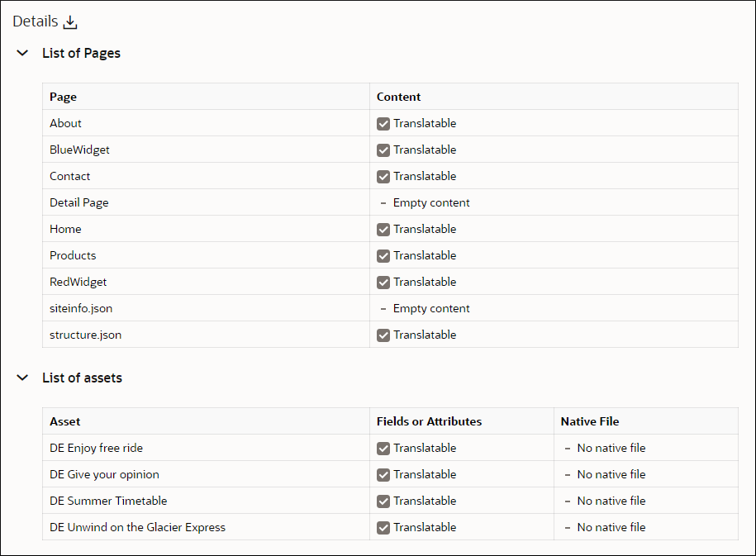The width and height of the screenshot is (756, 556).
Task: Click the Page column header
Action: point(64,97)
